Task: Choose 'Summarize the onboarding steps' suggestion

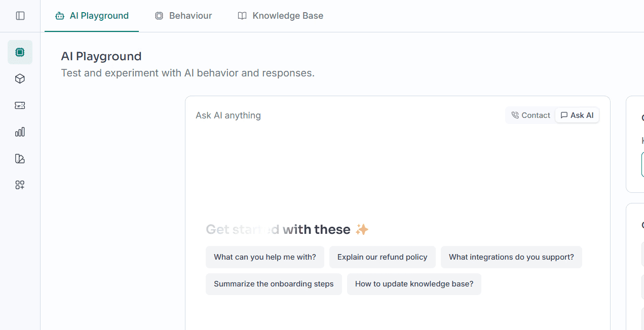Action: click(274, 284)
